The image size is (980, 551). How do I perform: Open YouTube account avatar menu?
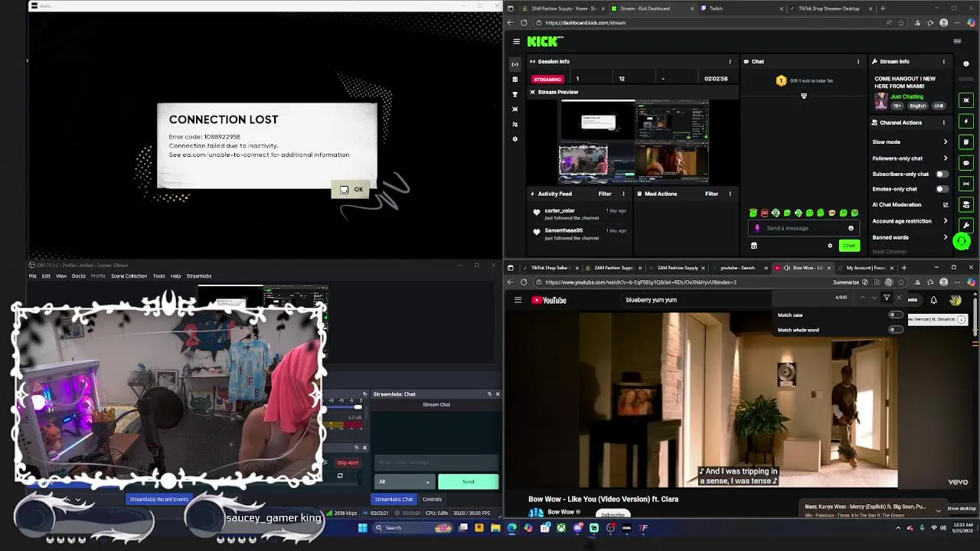955,300
